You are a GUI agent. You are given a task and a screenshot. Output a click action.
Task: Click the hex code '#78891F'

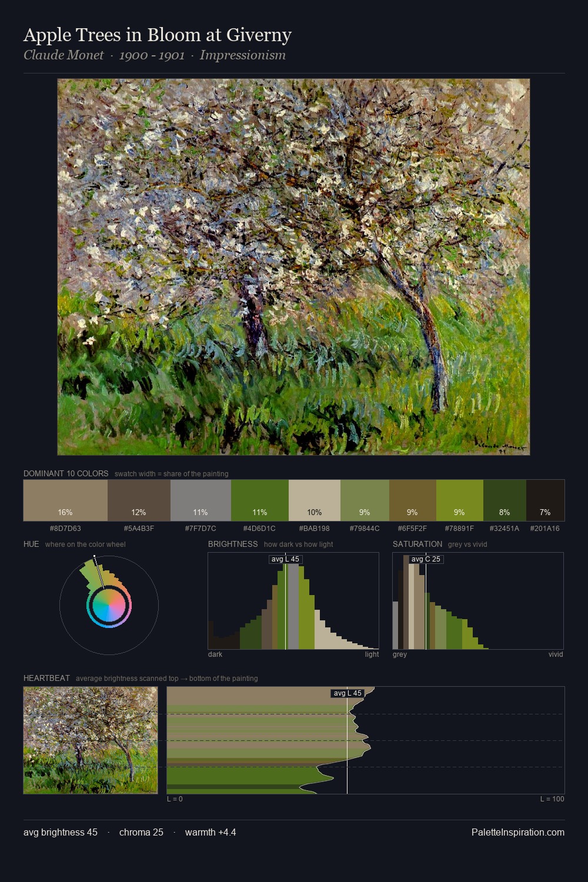click(x=459, y=528)
